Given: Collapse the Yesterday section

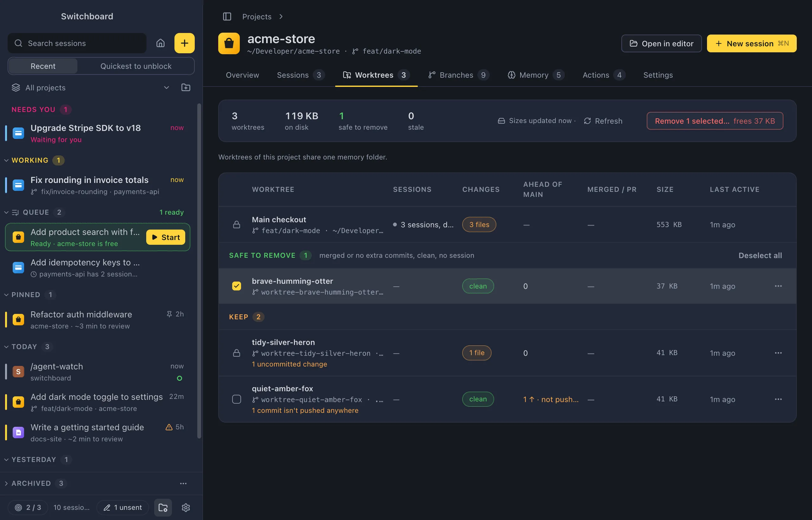Looking at the screenshot, I should [x=6, y=459].
